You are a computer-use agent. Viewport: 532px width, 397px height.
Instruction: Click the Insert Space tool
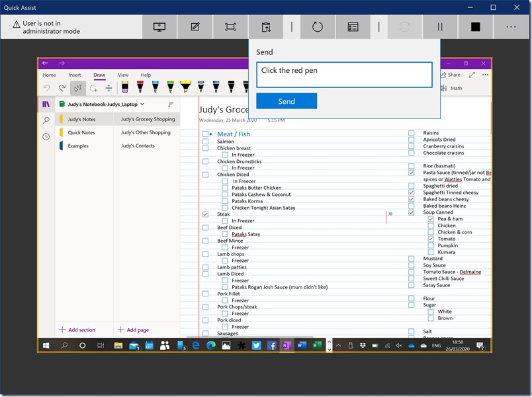[109, 87]
